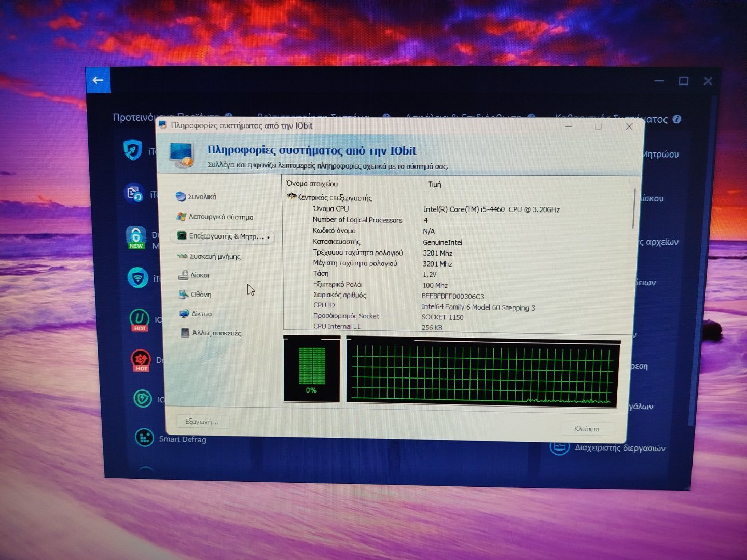This screenshot has height=560, width=747.
Task: Click the icon beside Άλλες συσκευές
Action: [x=185, y=332]
